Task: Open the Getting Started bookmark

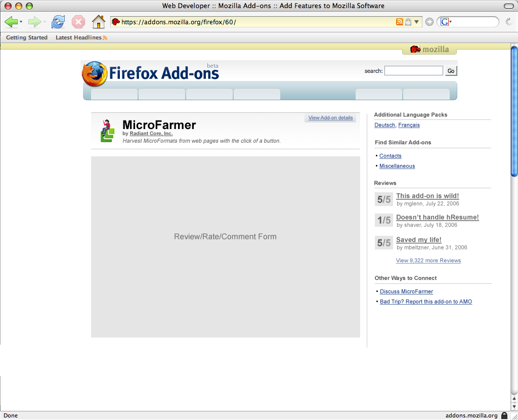Action: pyautogui.click(x=27, y=37)
